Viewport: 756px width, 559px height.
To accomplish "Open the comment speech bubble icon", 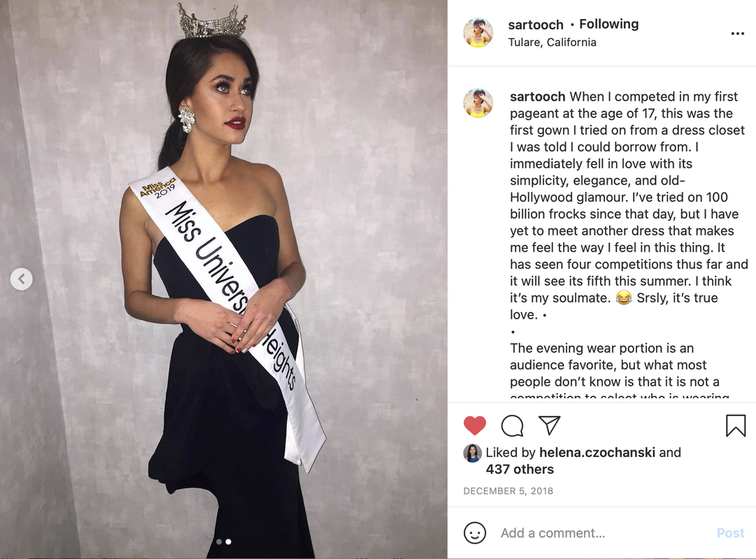I will coord(512,426).
